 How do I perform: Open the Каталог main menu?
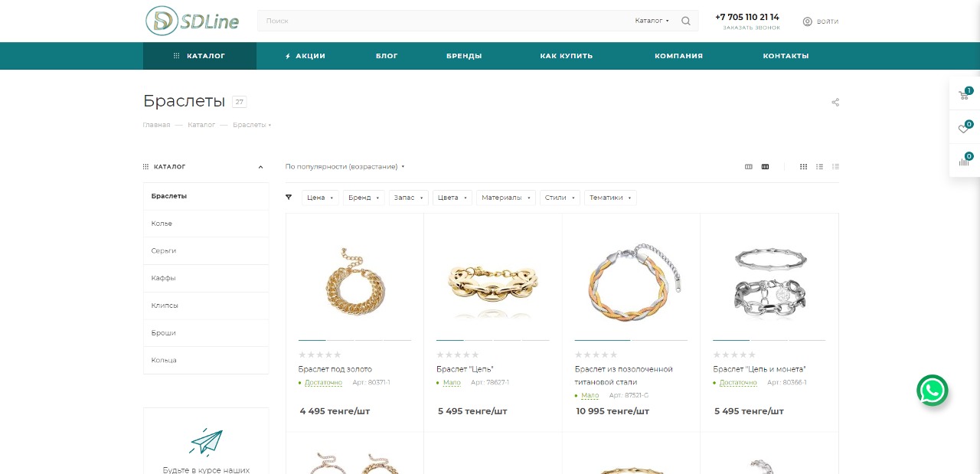point(200,56)
